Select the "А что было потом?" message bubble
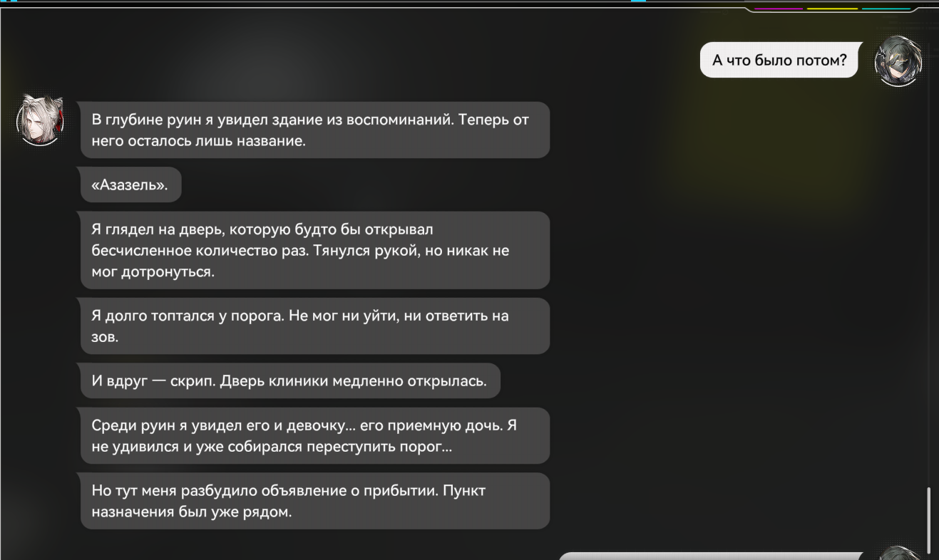The height and width of the screenshot is (560, 939). click(781, 60)
